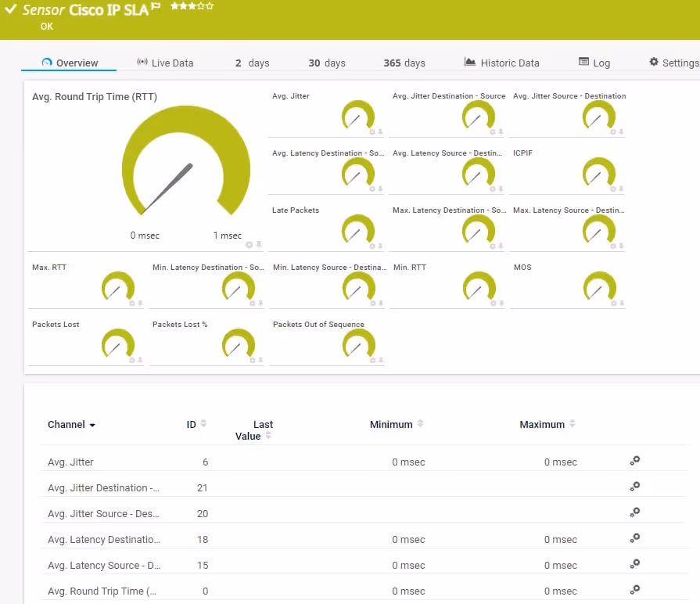Set priority to five stars

coord(210,5)
